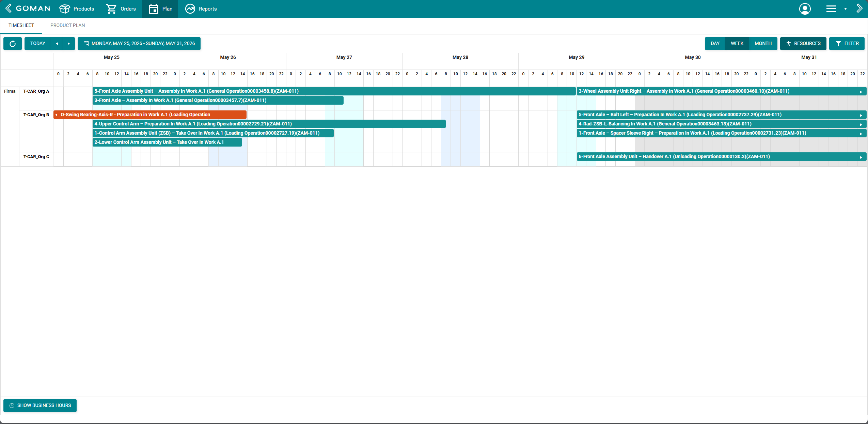Image resolution: width=868 pixels, height=424 pixels.
Task: Select the orange O-Swing Bearing-Axis-R task bar
Action: click(150, 115)
